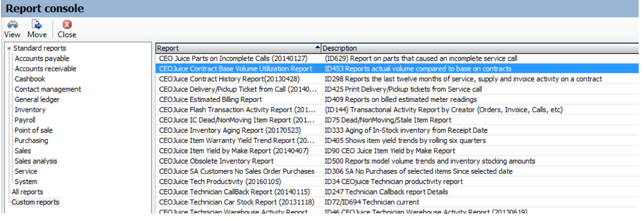Select Accounts receivable category

point(45,69)
